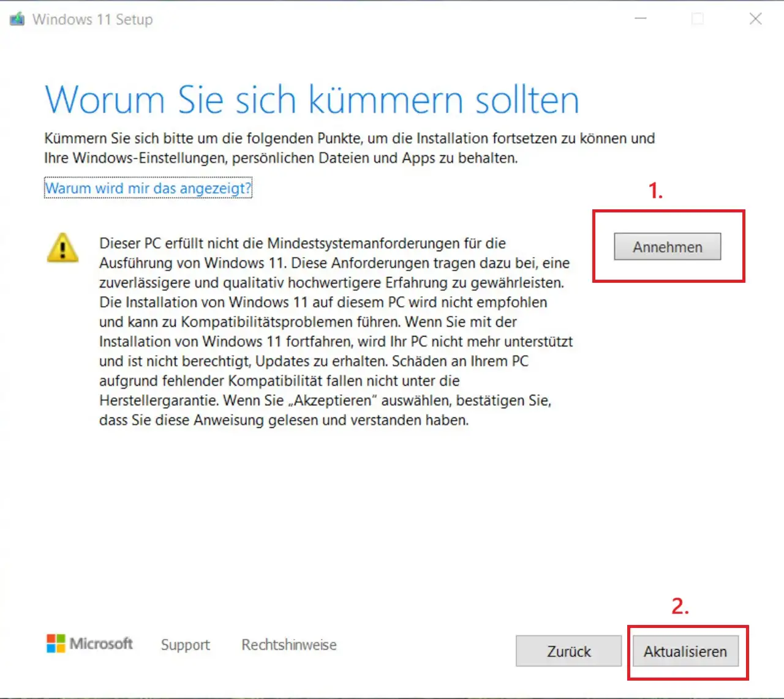784x699 pixels.
Task: Click the heading 'Worum Sie sich kümmern sollten'
Action: 312,100
